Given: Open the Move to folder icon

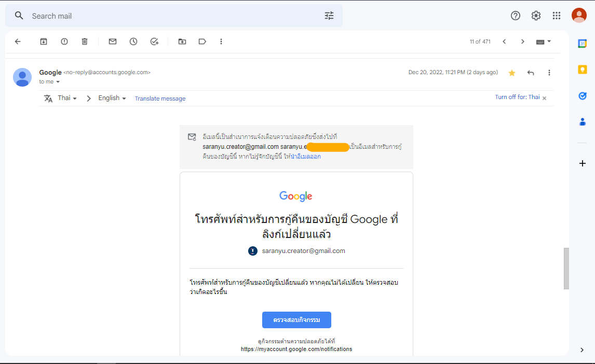Looking at the screenshot, I should point(182,41).
